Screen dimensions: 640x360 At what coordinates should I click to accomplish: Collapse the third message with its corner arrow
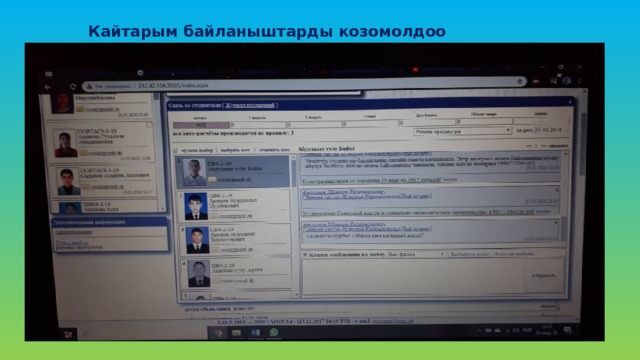coord(556,223)
